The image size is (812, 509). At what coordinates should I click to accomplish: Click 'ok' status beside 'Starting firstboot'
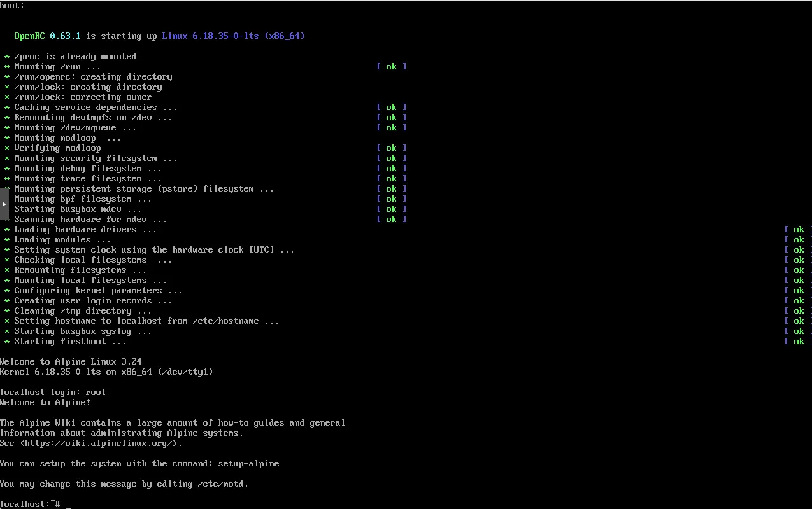[x=798, y=341]
